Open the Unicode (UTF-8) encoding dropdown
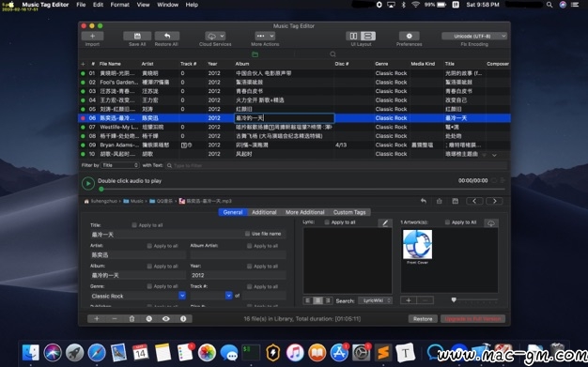This screenshot has height=367, width=588. pyautogui.click(x=474, y=36)
